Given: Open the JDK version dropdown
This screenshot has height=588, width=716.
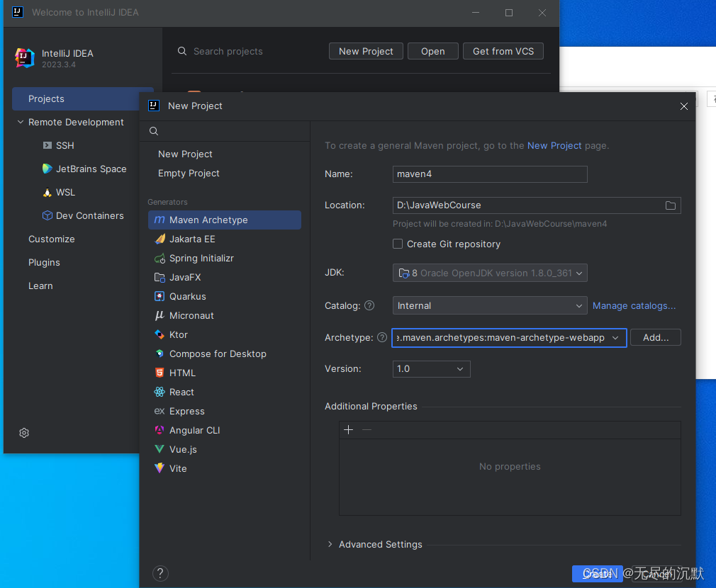Looking at the screenshot, I should 490,273.
